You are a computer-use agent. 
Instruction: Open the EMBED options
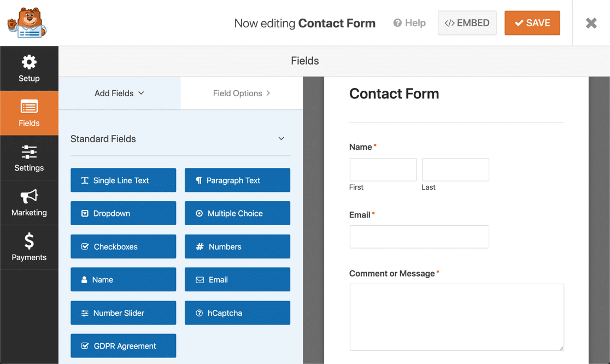[x=467, y=22]
